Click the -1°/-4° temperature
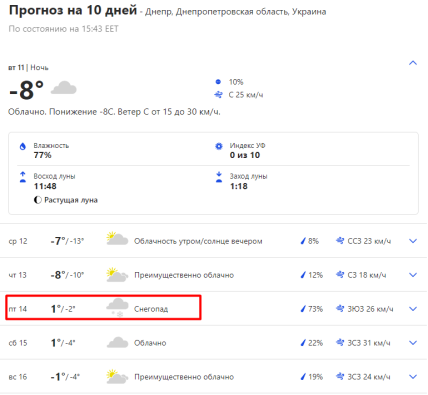Viewport: 428px width, 395px height. pyautogui.click(x=65, y=377)
